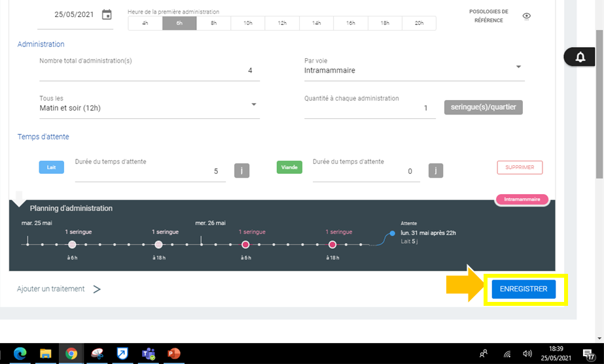Click the People icon in system tray
Viewport: 604px width, 364px height.
(x=484, y=354)
